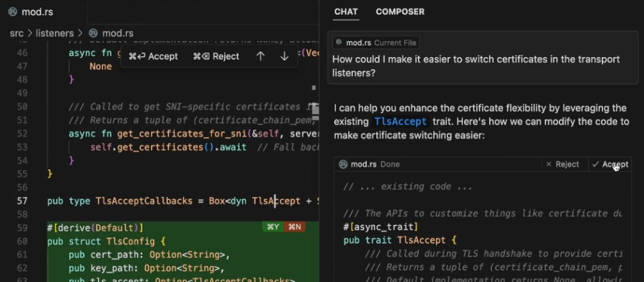Open the mod.rs breadcrumb file dropdown
Image resolution: width=644 pixels, height=282 pixels.
click(x=117, y=33)
